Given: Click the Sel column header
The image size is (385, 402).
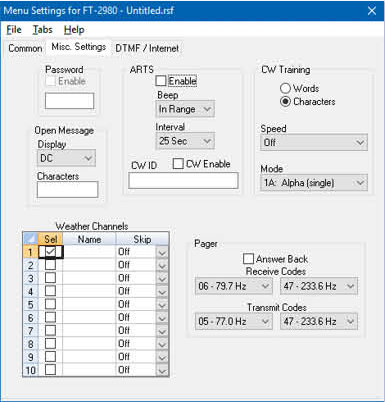Looking at the screenshot, I should click(x=50, y=239).
